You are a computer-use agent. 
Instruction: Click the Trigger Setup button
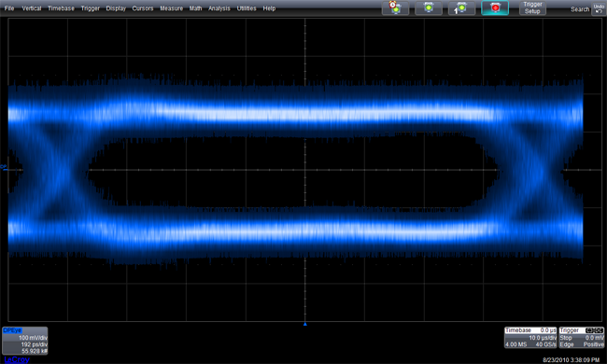click(532, 7)
